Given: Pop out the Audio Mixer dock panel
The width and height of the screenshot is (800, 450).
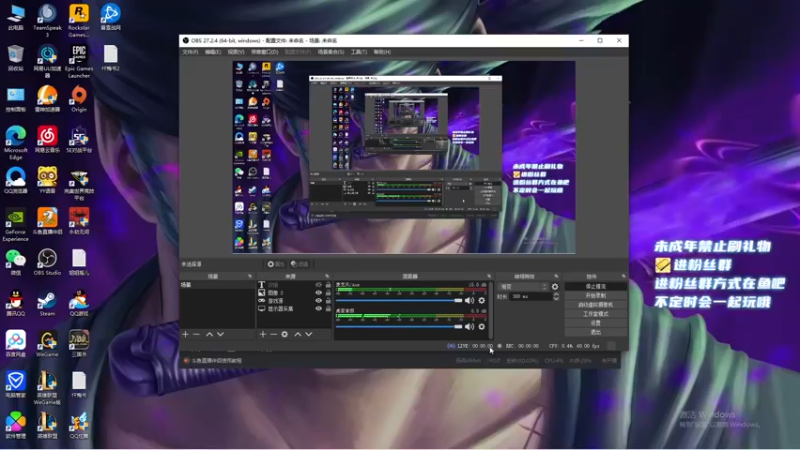Looking at the screenshot, I should pos(489,276).
